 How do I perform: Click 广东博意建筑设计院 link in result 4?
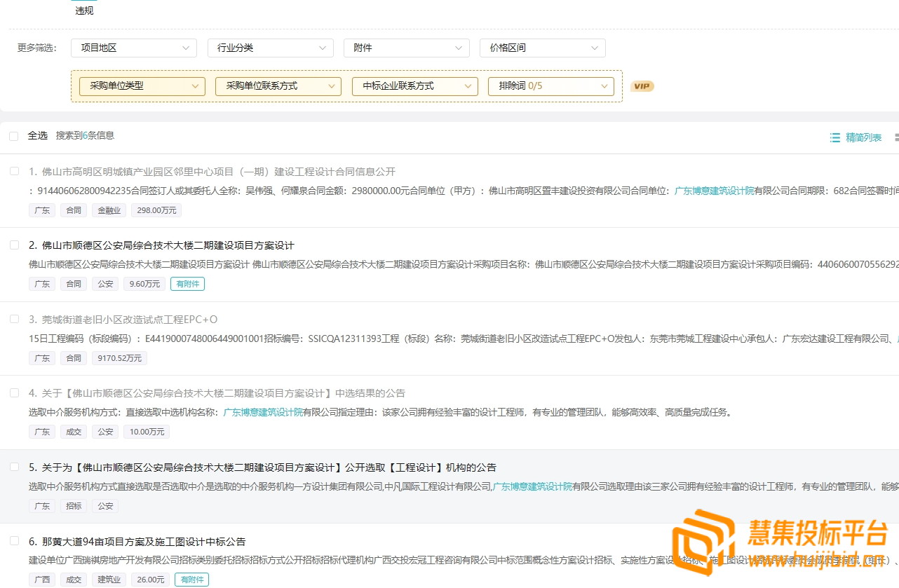[x=263, y=412]
